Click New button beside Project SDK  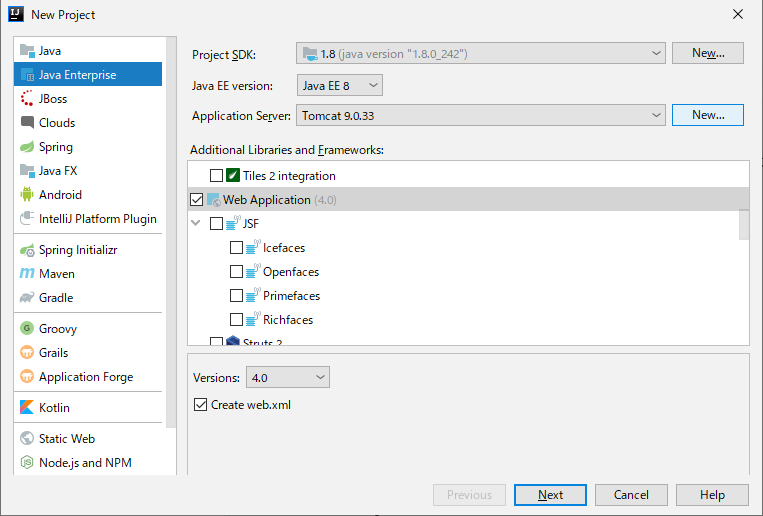point(708,53)
